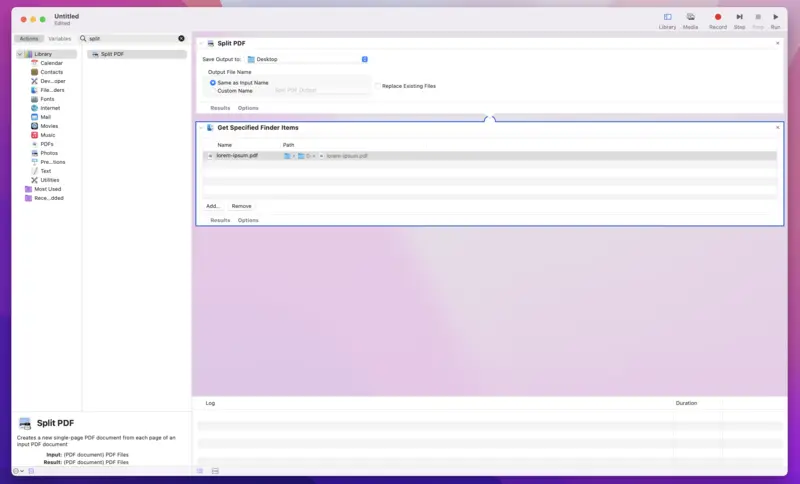Choose Same as Input Name option

(x=213, y=83)
